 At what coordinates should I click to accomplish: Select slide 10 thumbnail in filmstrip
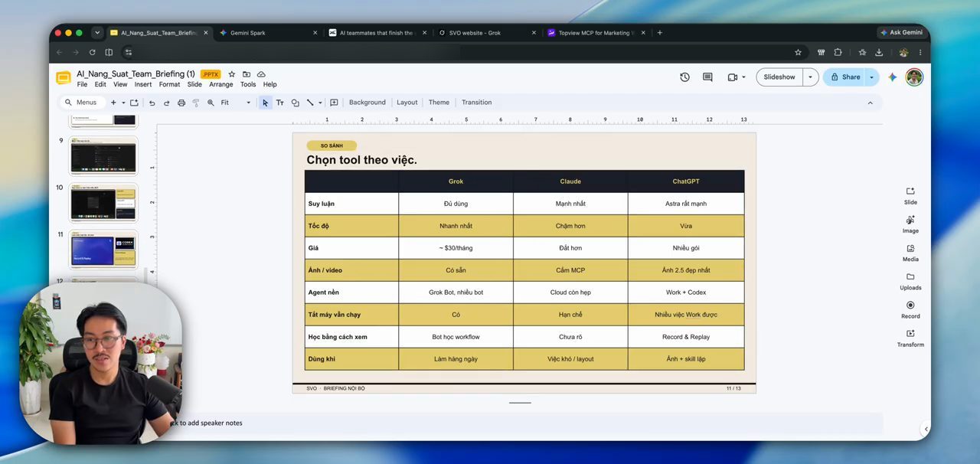[x=103, y=203]
